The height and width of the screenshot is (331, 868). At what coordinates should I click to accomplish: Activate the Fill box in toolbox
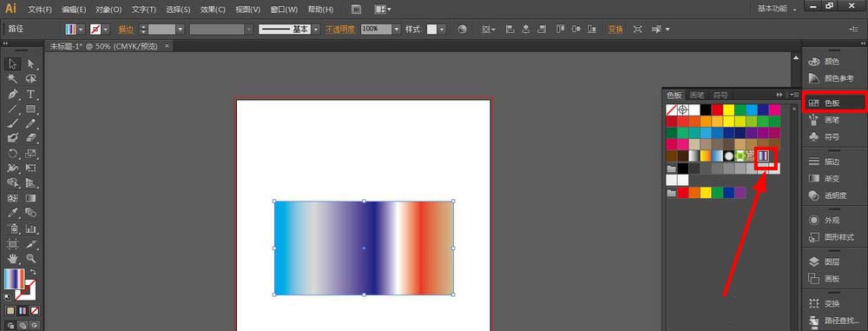coord(15,279)
